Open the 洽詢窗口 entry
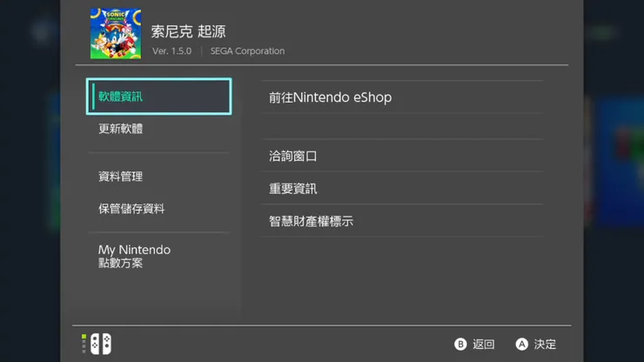Image resolution: width=644 pixels, height=362 pixels. (x=402, y=156)
